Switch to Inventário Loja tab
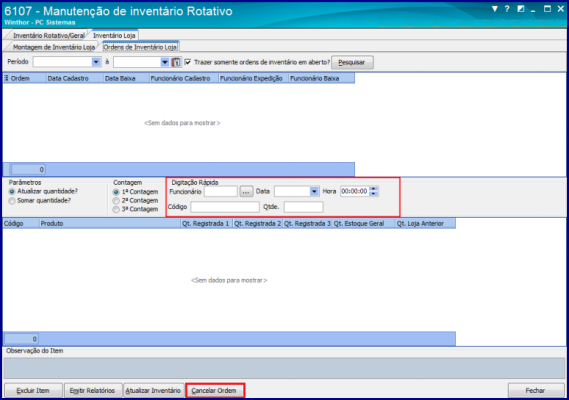 (x=114, y=35)
